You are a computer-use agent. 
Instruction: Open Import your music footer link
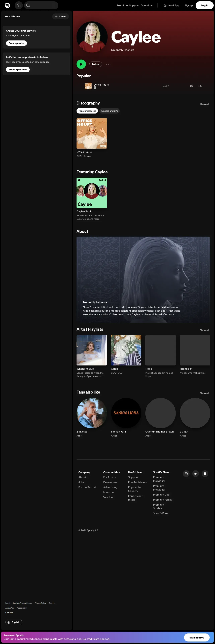point(135,498)
